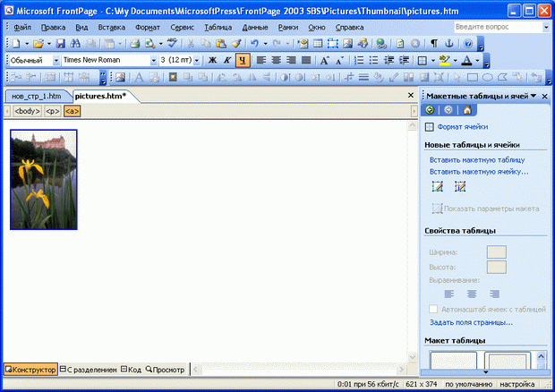Click the polygonal hotspot tool
The image size is (555, 392).
502,77
